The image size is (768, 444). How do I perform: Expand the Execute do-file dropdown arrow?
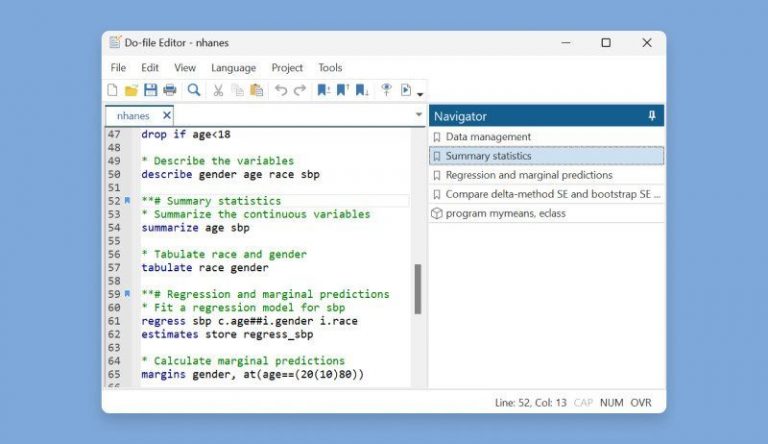[x=420, y=94]
